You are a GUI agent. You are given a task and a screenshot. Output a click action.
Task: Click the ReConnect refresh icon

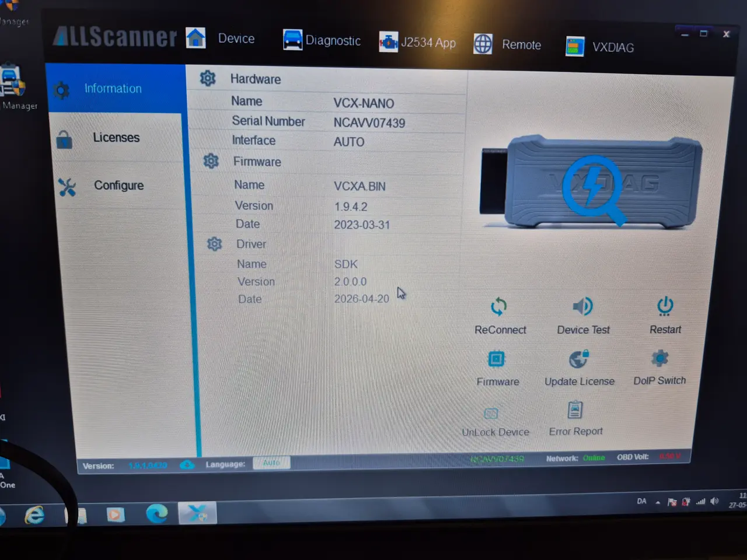498,306
